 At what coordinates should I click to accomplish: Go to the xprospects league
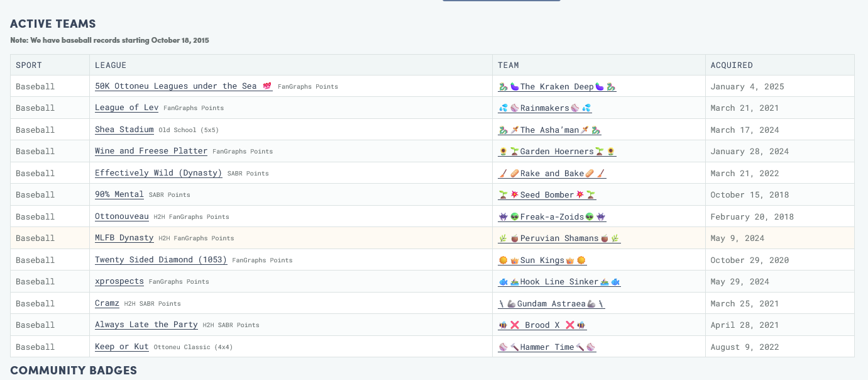(x=119, y=281)
